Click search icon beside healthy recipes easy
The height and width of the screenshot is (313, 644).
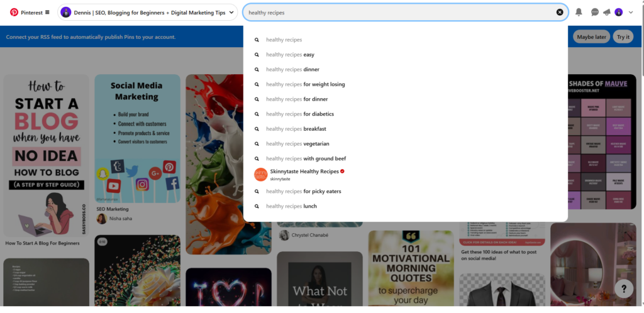[x=257, y=55]
